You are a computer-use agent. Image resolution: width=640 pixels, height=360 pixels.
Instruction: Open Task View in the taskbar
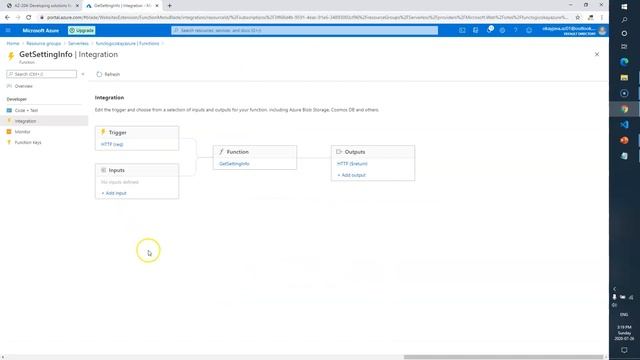click(x=624, y=47)
